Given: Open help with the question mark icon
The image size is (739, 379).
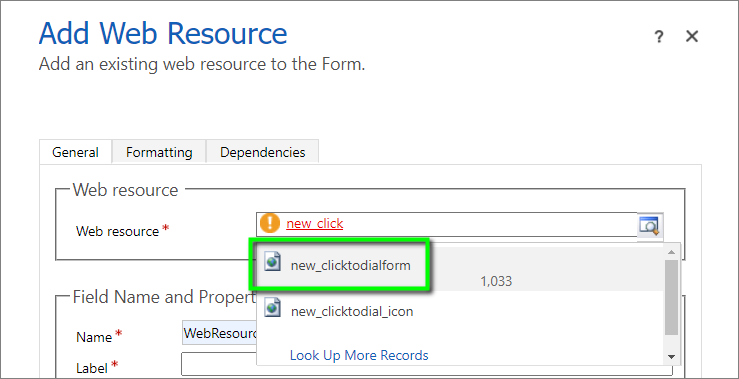Looking at the screenshot, I should coord(659,36).
